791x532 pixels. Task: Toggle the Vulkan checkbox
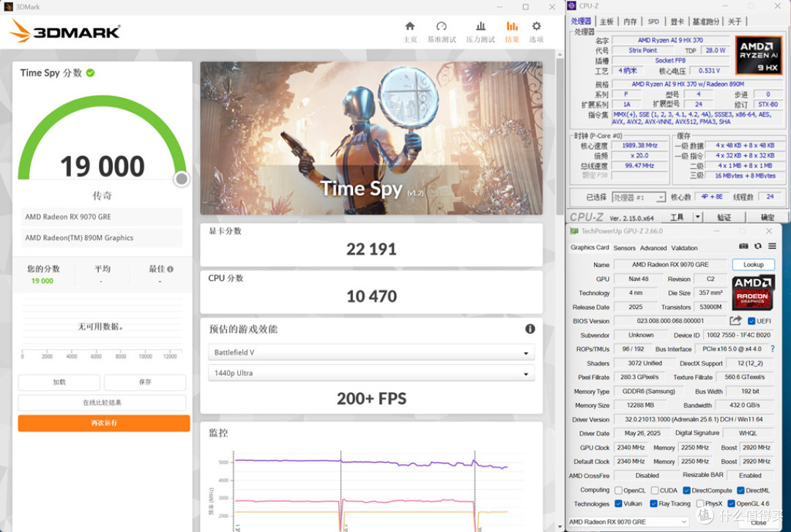(x=618, y=503)
